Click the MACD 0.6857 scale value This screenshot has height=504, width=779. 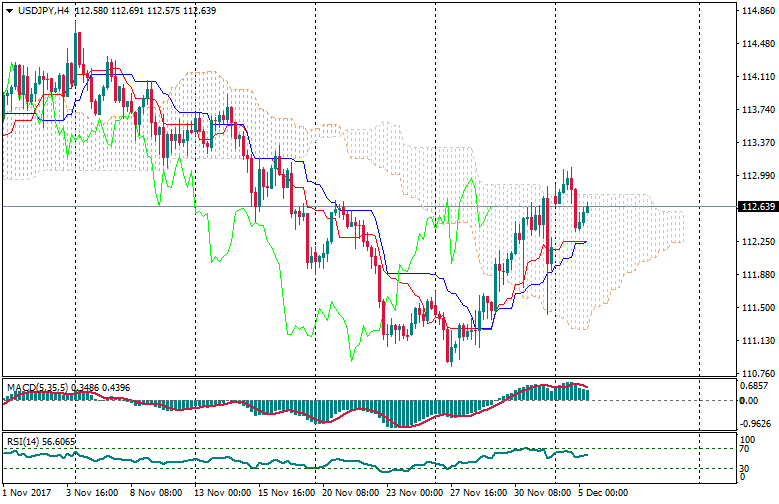(753, 386)
